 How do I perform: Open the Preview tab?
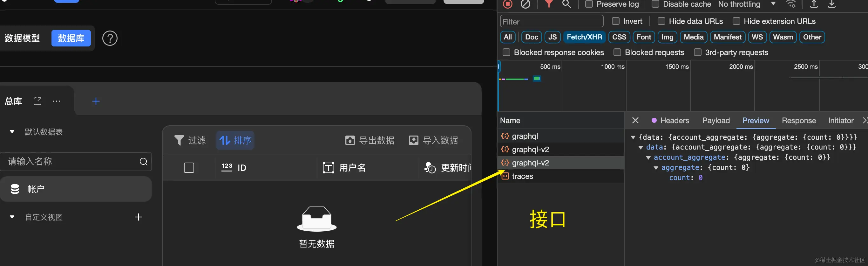[756, 121]
